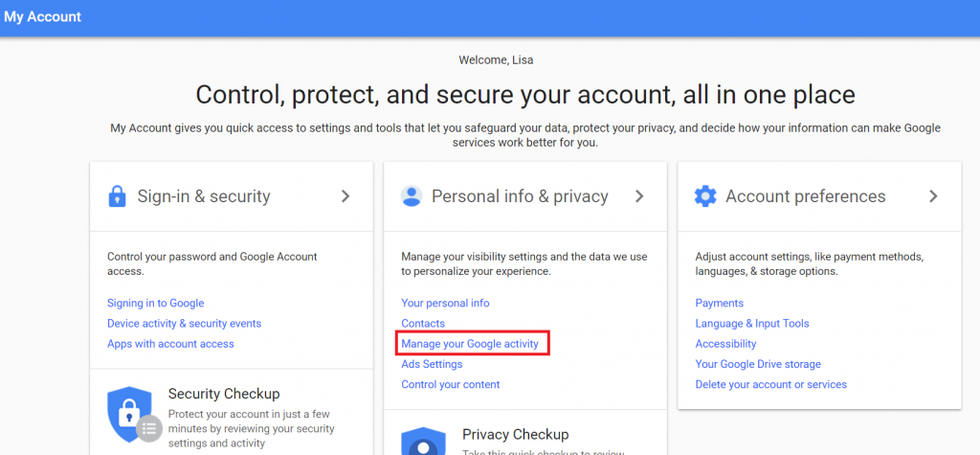Open the Security Checkup shield icon
980x455 pixels.
(x=130, y=415)
